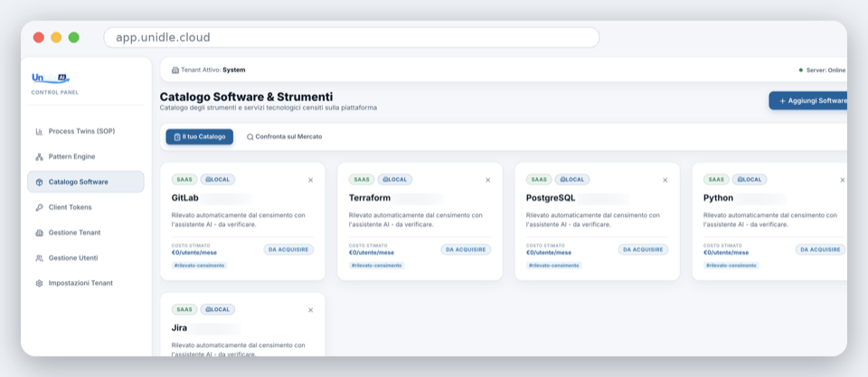Click the green maximize window dot
This screenshot has height=377, width=868.
tap(73, 38)
